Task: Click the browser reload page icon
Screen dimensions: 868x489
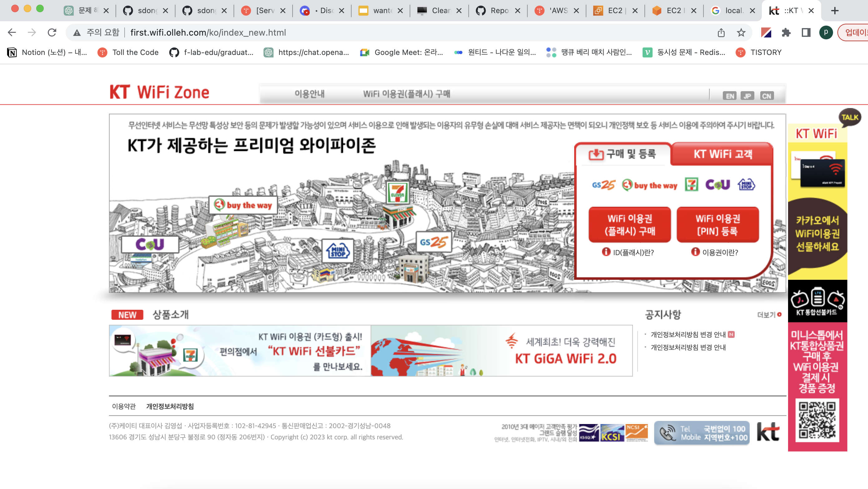Action: (52, 32)
